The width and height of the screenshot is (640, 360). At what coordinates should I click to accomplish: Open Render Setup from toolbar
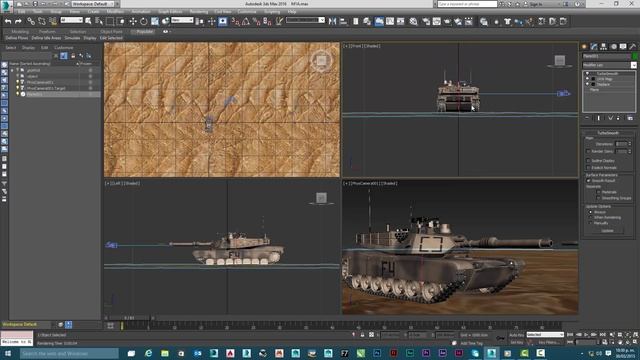point(426,21)
